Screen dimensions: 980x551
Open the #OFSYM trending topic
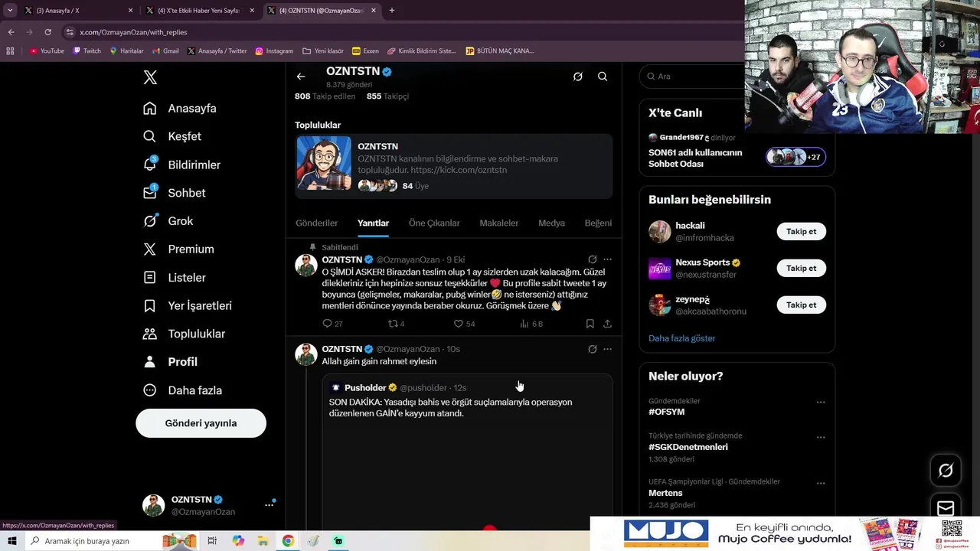667,412
